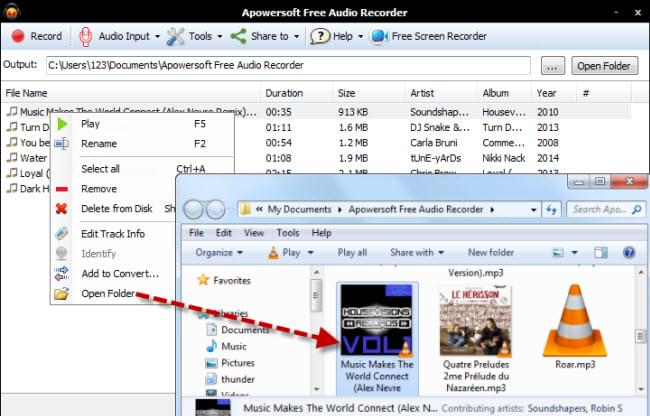Choose Select all in the context menu

pos(100,169)
